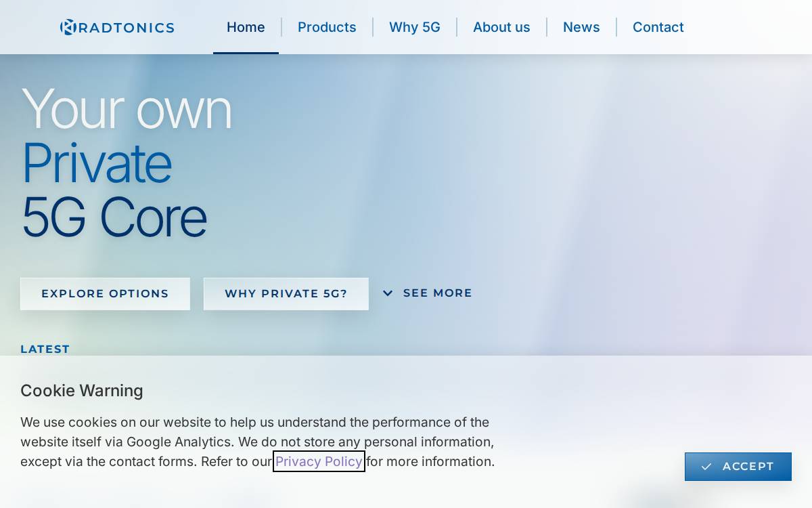Screen dimensions: 812x508
Task: Open the Contact page
Action: click(658, 27)
